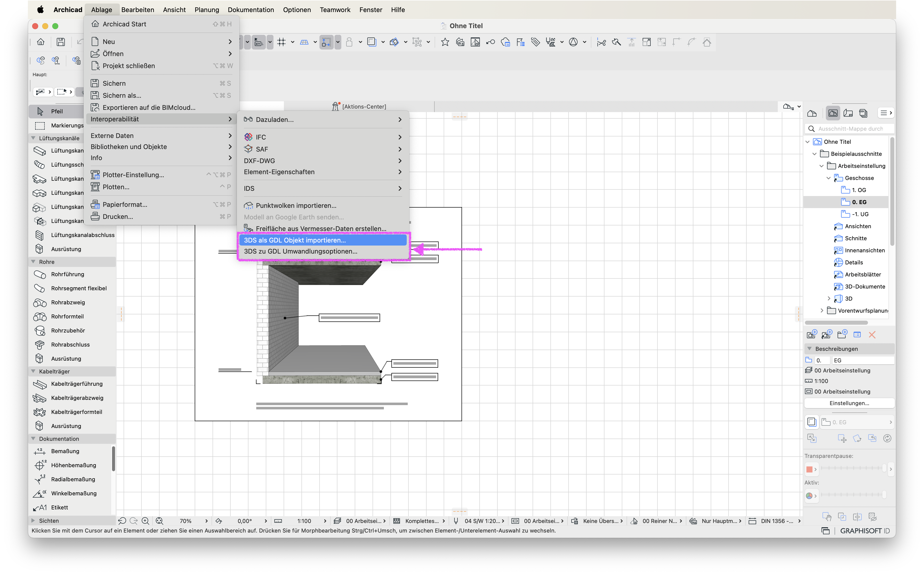Image resolution: width=924 pixels, height=575 pixels.
Task: Click the home icon in the toolbar
Action: pyautogui.click(x=41, y=42)
